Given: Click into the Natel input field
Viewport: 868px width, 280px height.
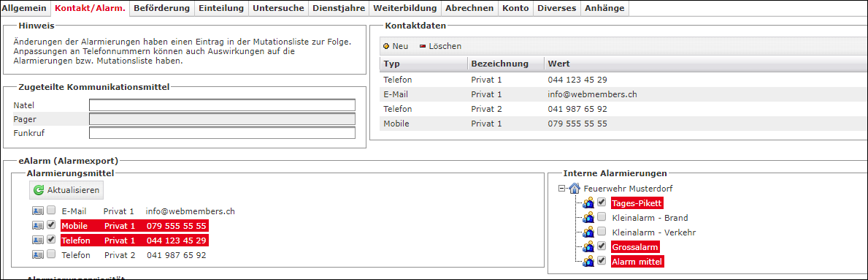Looking at the screenshot, I should coord(222,105).
